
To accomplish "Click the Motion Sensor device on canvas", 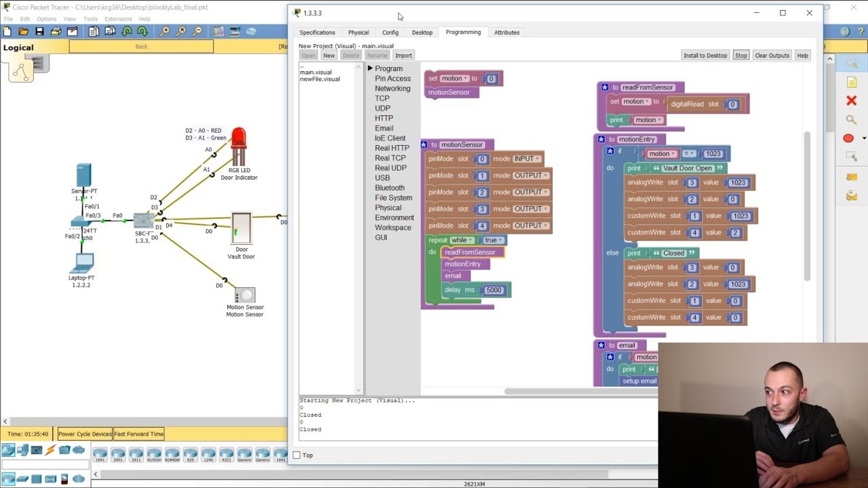I will click(245, 296).
